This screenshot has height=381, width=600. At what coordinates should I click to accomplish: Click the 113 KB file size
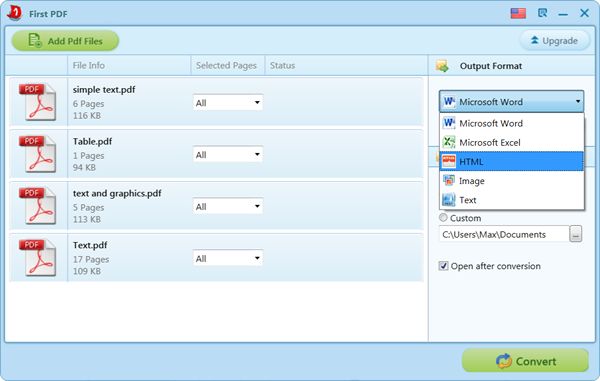[86, 219]
